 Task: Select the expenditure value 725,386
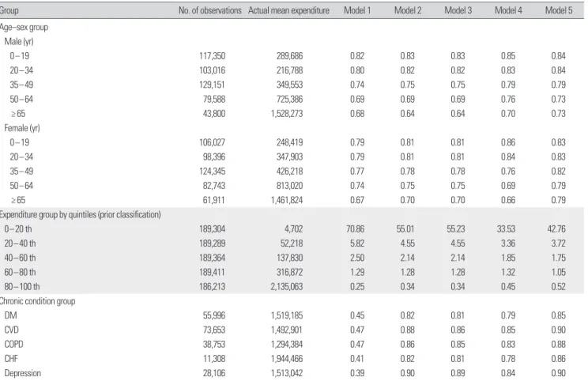click(289, 100)
